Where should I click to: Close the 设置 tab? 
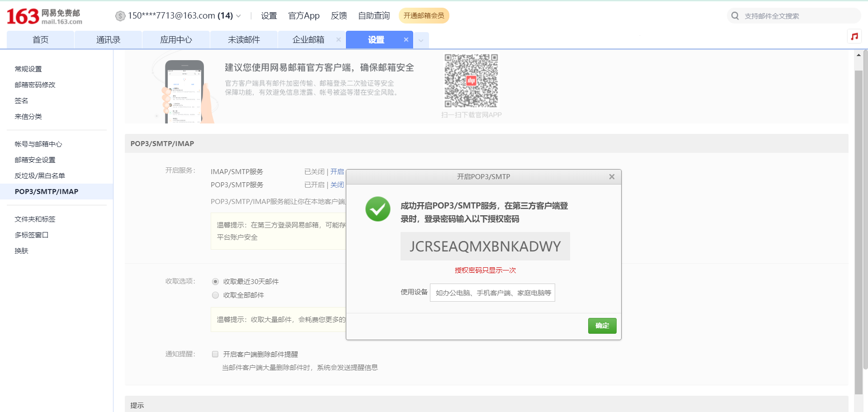(406, 40)
